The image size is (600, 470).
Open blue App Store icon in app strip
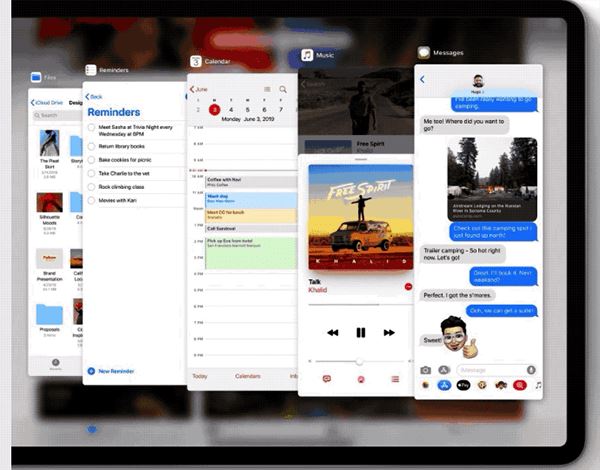[444, 385]
